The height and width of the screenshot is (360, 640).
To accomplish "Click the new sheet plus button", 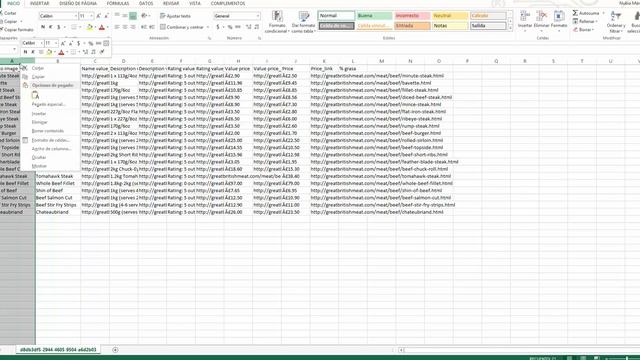I will 115,350.
